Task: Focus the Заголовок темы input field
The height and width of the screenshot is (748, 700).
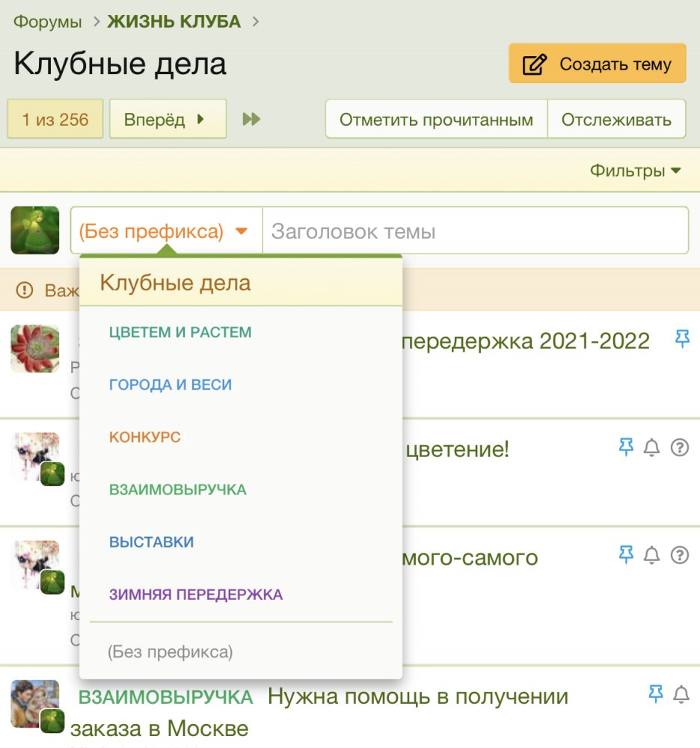Action: tap(475, 232)
